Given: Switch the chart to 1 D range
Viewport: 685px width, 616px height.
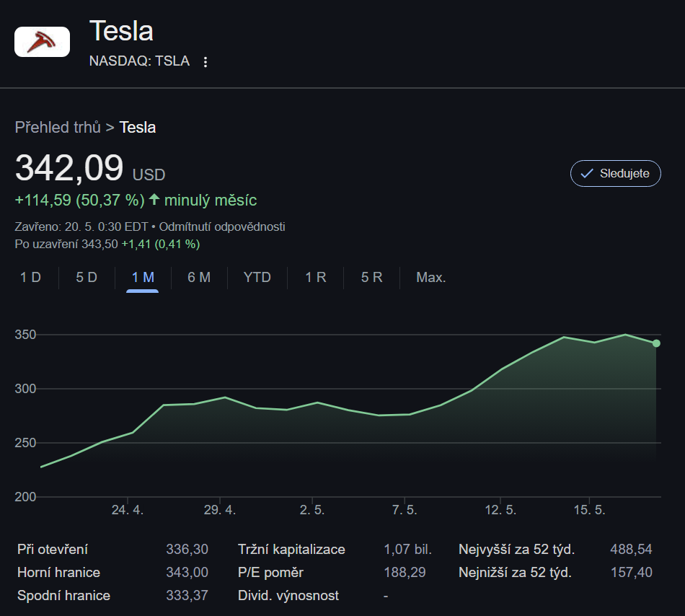Looking at the screenshot, I should pyautogui.click(x=30, y=278).
